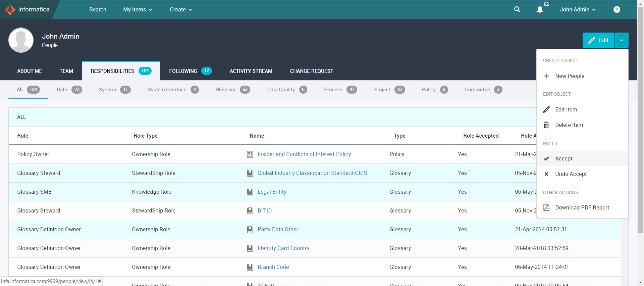Choose Edit Item from menu
This screenshot has width=644, height=286.
click(x=582, y=109)
